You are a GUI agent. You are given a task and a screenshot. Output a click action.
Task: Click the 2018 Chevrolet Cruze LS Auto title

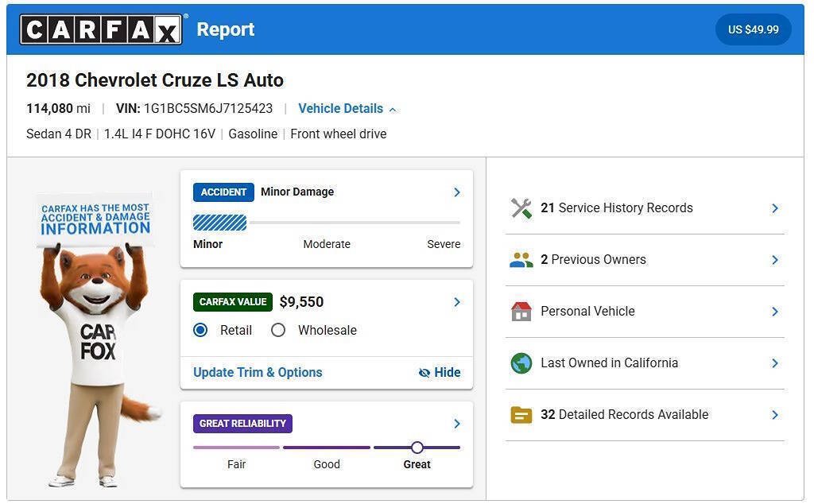[155, 80]
